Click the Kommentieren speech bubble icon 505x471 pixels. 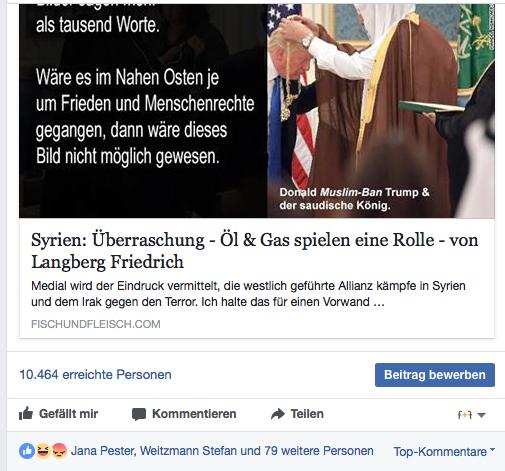click(139, 414)
